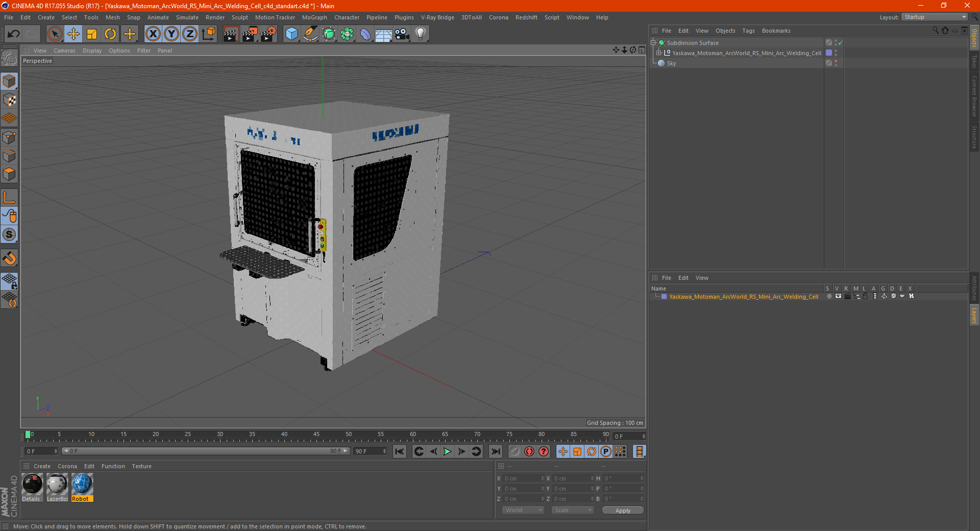Select the Details material swatch
Viewport: 980px width, 531px height.
pos(32,488)
